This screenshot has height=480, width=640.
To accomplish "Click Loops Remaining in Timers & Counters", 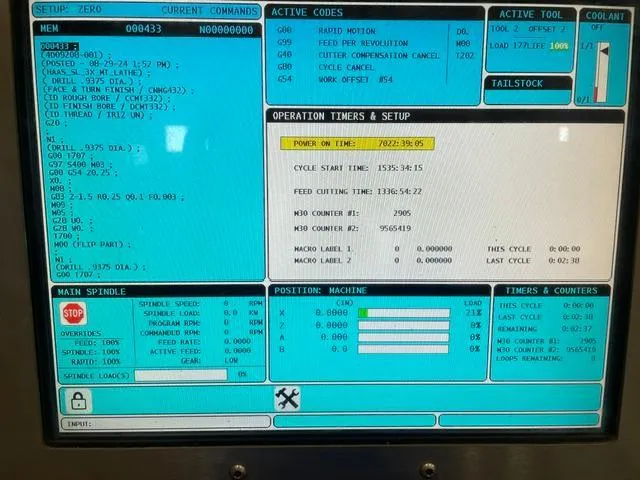I will [x=546, y=358].
